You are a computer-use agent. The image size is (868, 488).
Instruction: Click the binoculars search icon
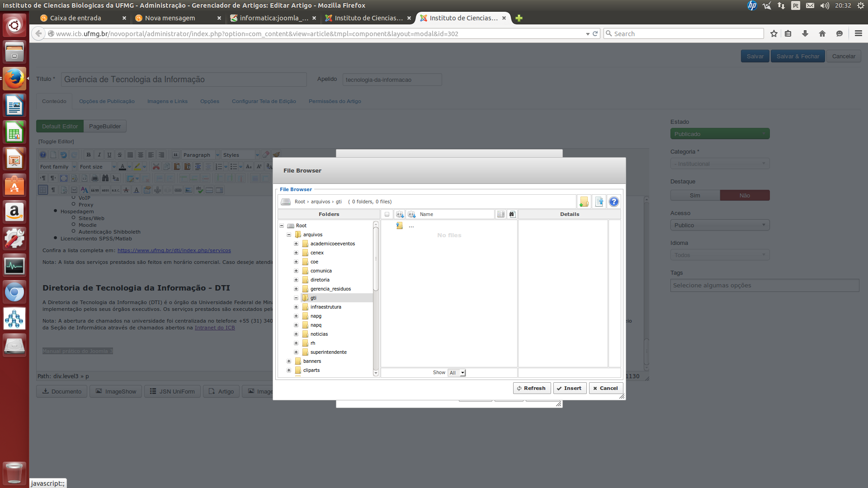[x=512, y=214]
